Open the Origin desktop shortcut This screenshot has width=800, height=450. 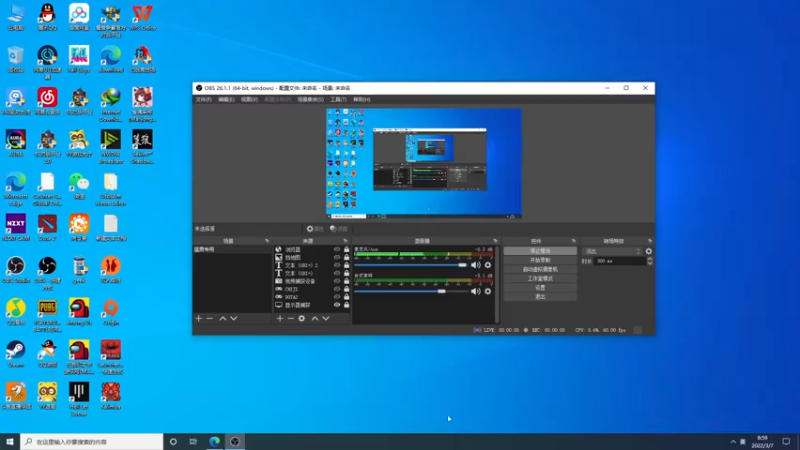(111, 312)
